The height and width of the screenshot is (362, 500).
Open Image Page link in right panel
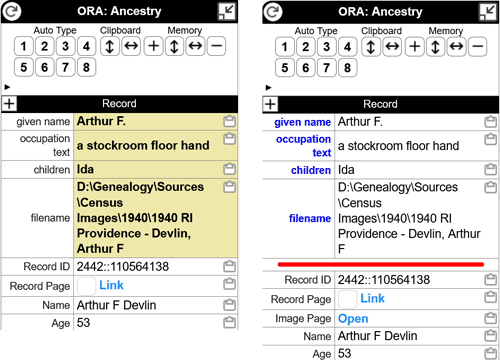(x=353, y=319)
